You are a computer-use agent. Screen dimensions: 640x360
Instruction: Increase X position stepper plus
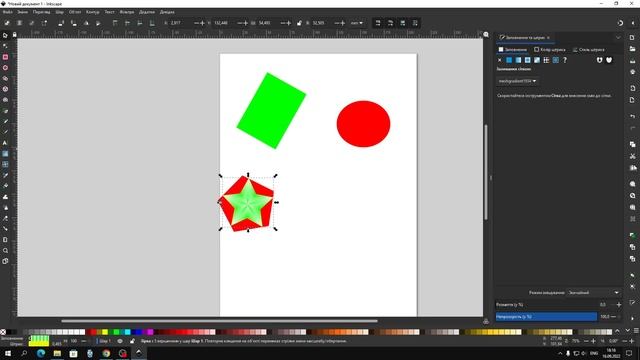pyautogui.click(x=202, y=23)
